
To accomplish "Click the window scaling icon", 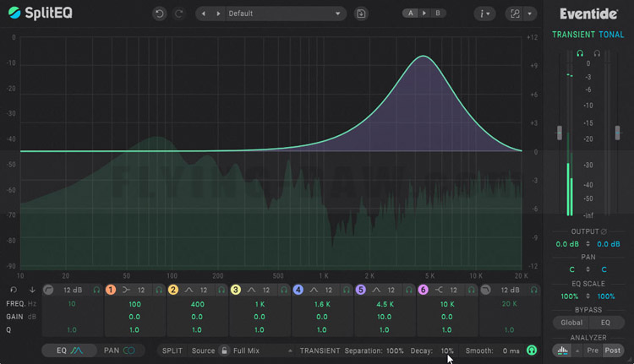I will coord(515,14).
